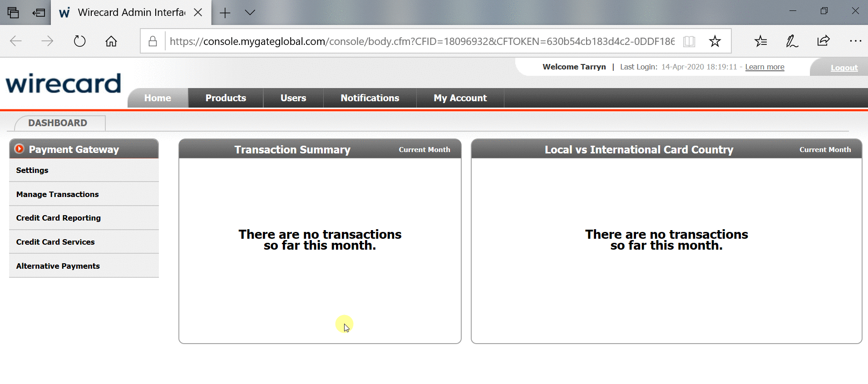
Task: Open the browser settings ellipsis menu
Action: [855, 41]
